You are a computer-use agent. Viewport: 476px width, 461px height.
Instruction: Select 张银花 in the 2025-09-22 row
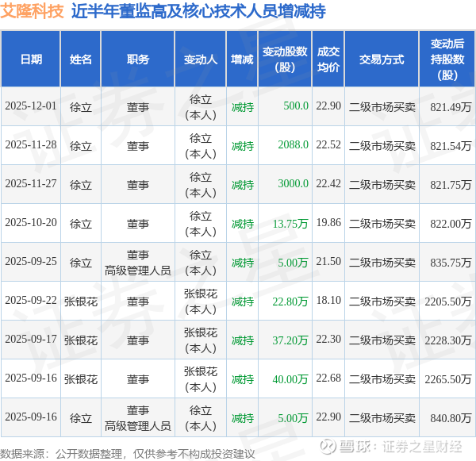(81, 302)
